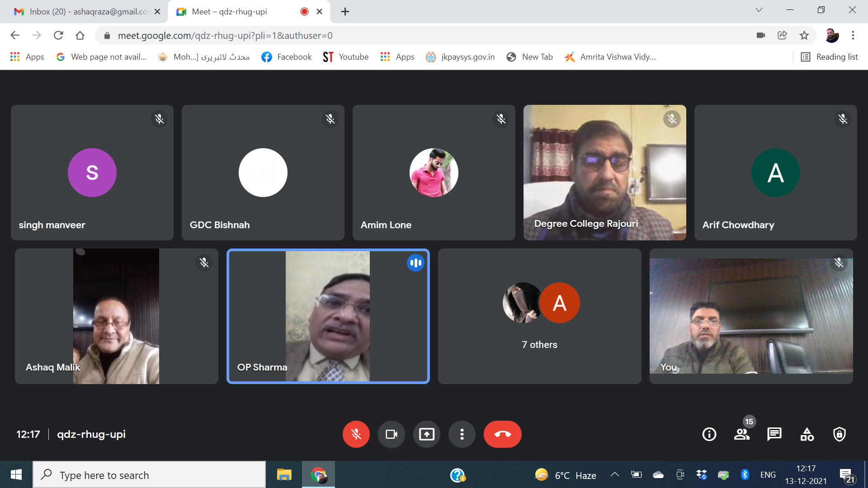The height and width of the screenshot is (488, 868).
Task: Open the Reading list
Action: coord(830,57)
